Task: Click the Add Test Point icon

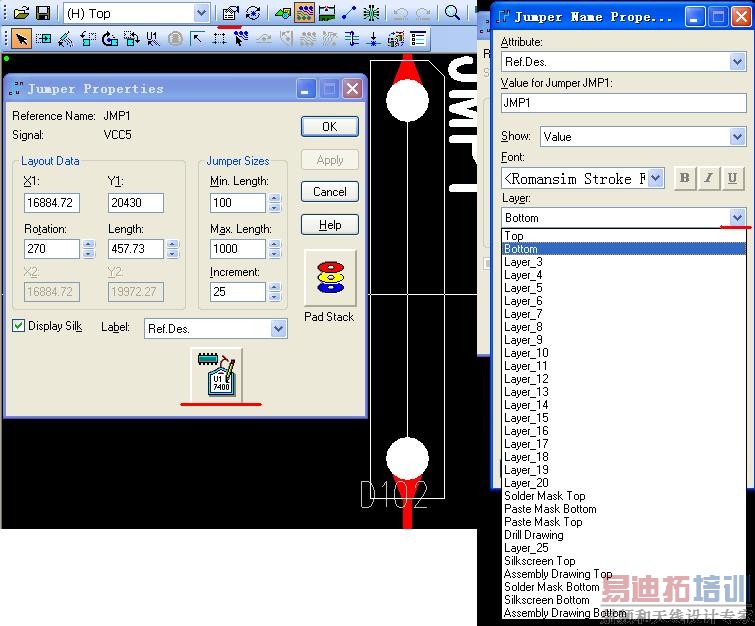Action: click(374, 39)
